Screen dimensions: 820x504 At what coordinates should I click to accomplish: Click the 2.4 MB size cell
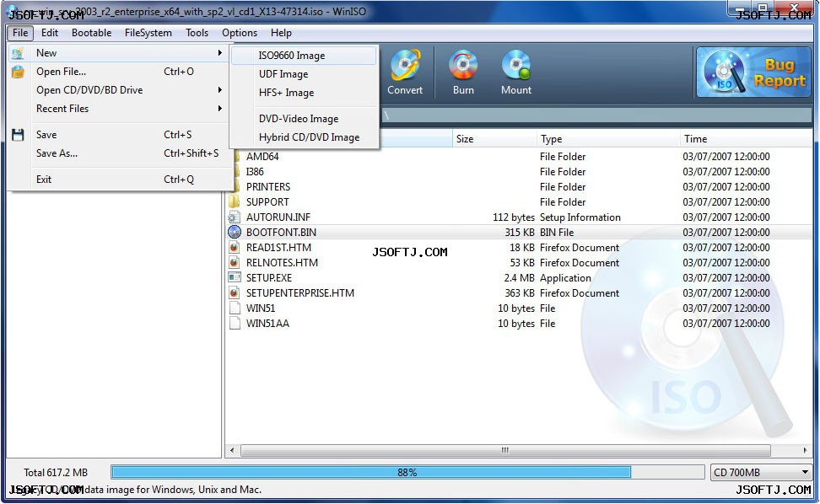tap(520, 278)
